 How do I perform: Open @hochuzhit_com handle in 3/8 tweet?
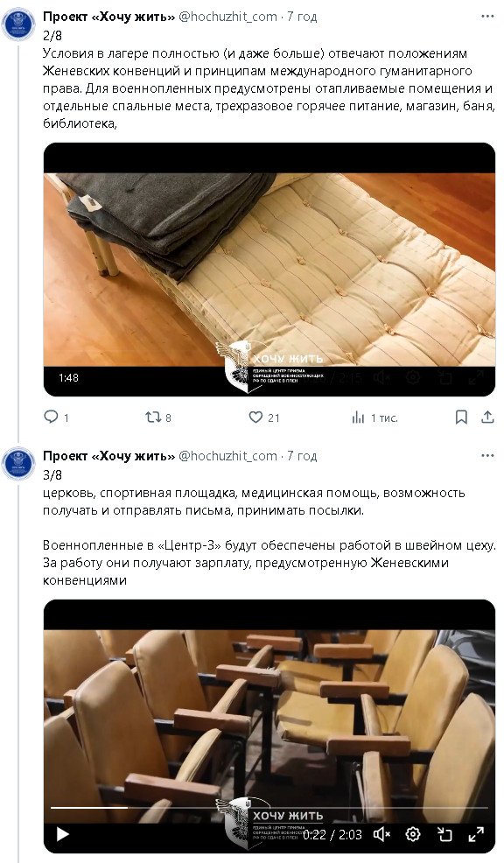(x=228, y=456)
